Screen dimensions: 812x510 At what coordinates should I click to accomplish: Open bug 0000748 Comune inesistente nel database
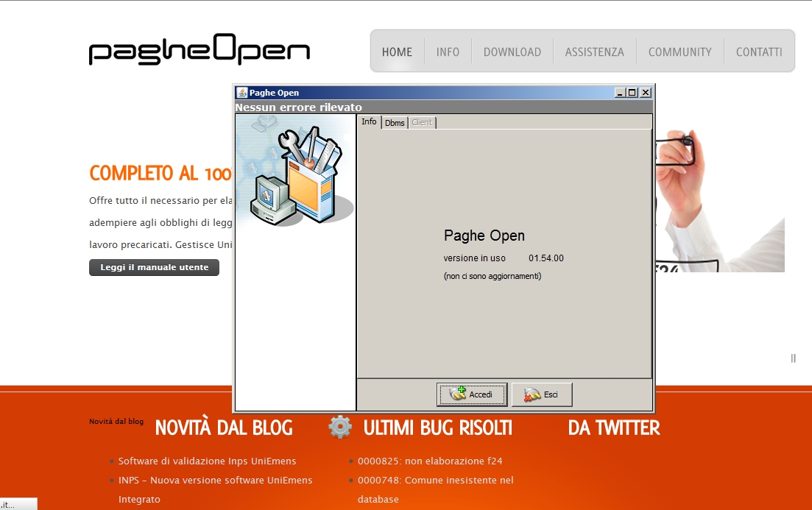(x=436, y=489)
